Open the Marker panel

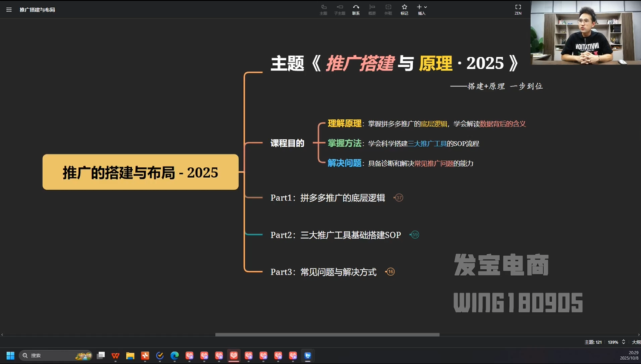coord(404,9)
